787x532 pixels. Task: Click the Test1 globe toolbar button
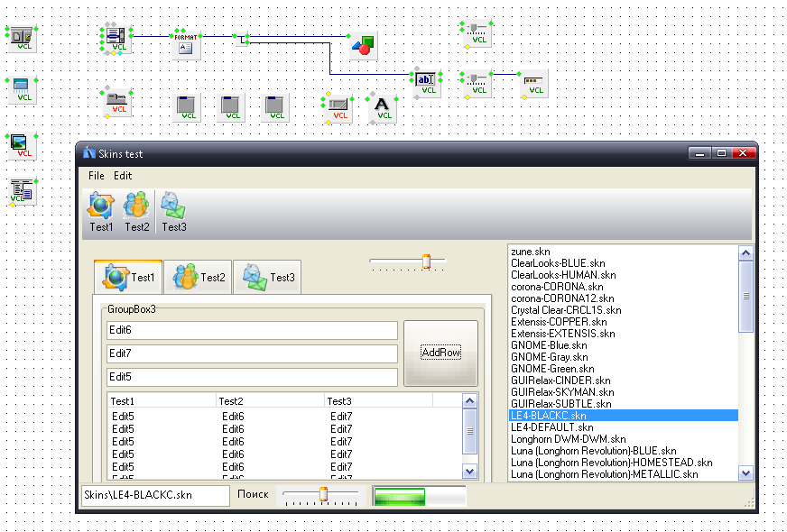(101, 213)
